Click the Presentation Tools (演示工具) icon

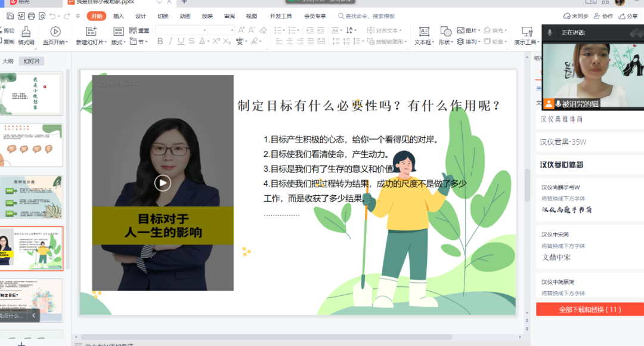527,32
